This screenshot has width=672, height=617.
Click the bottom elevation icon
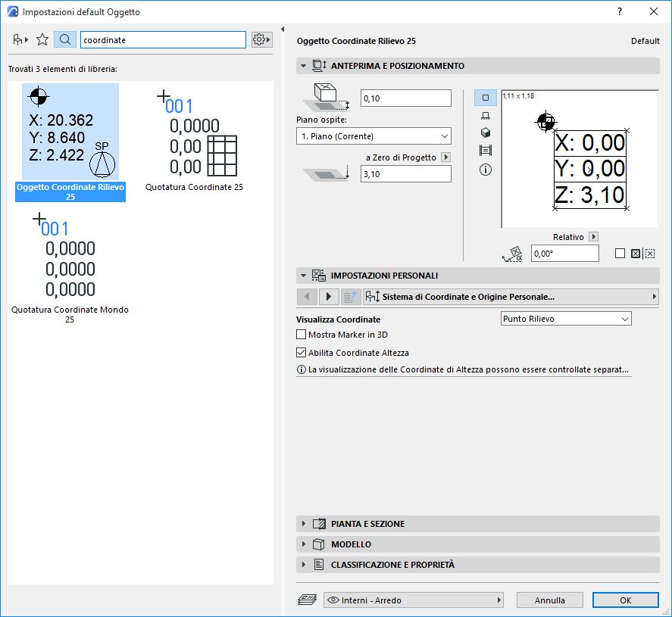point(327,174)
